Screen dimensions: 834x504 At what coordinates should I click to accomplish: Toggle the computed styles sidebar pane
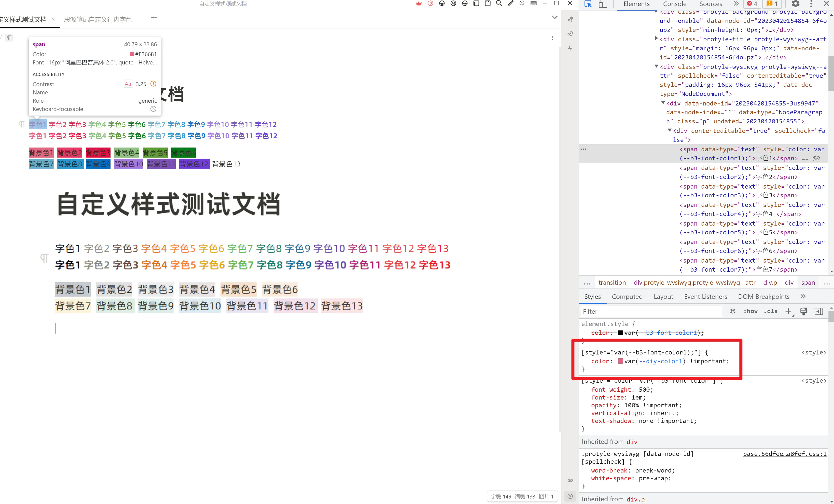pyautogui.click(x=818, y=311)
